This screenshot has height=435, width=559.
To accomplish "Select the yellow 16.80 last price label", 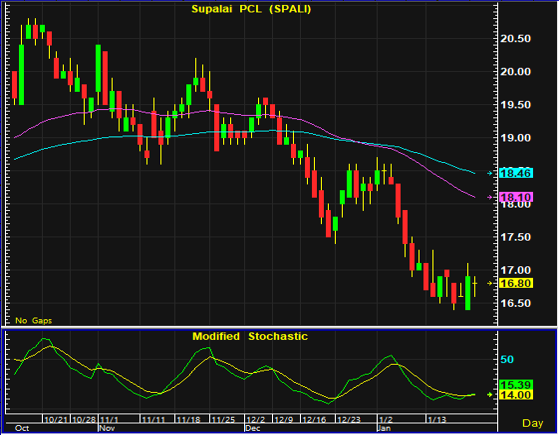I will coord(516,283).
